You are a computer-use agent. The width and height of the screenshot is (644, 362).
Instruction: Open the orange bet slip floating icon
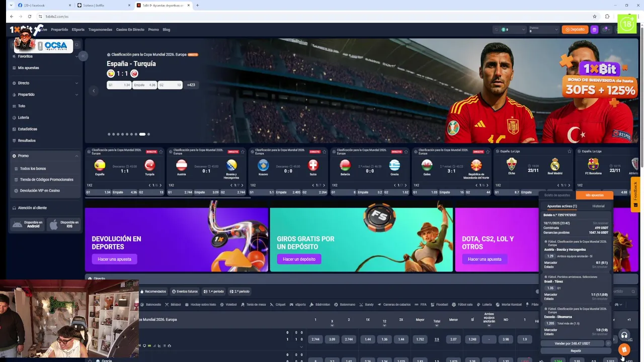click(x=624, y=349)
